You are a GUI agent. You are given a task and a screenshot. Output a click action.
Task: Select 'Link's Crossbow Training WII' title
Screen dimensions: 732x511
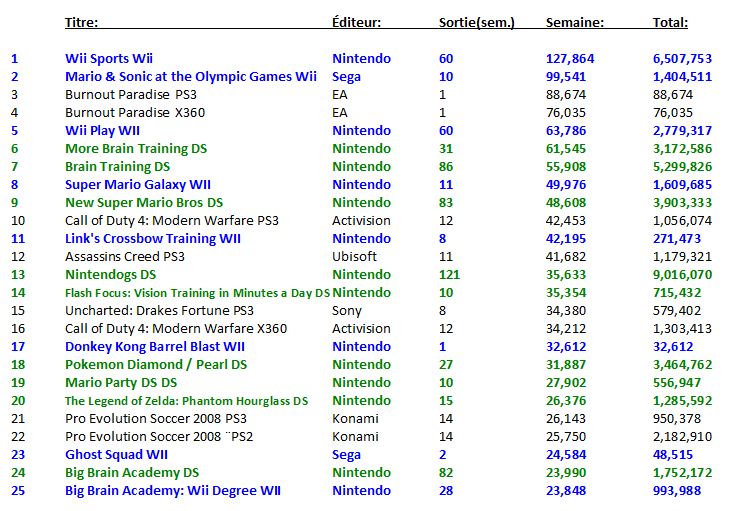pos(153,238)
